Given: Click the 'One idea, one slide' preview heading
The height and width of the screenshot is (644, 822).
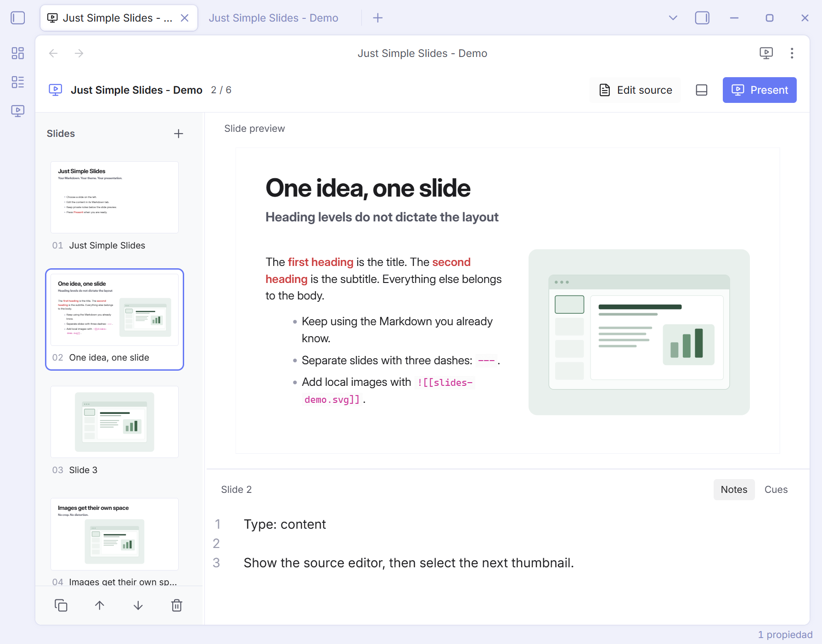Looking at the screenshot, I should pos(368,188).
